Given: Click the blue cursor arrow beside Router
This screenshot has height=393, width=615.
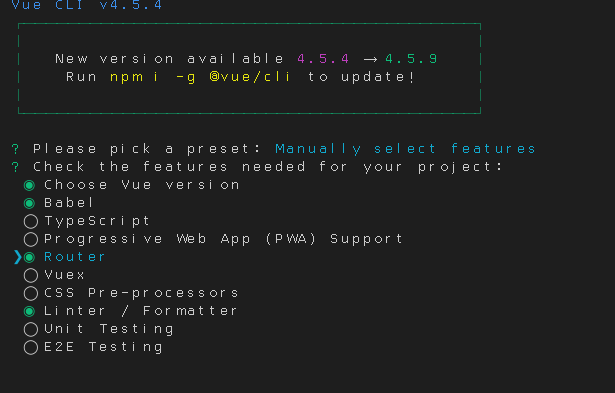Looking at the screenshot, I should click(x=17, y=257).
